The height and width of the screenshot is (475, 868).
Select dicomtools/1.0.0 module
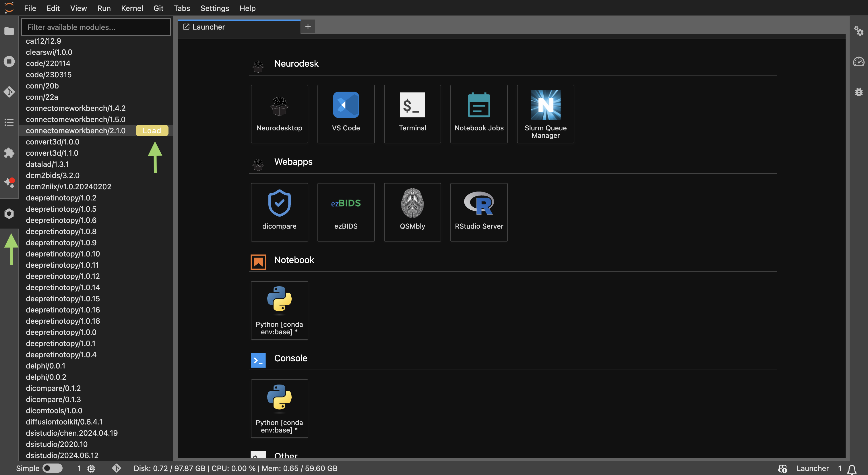click(x=54, y=411)
